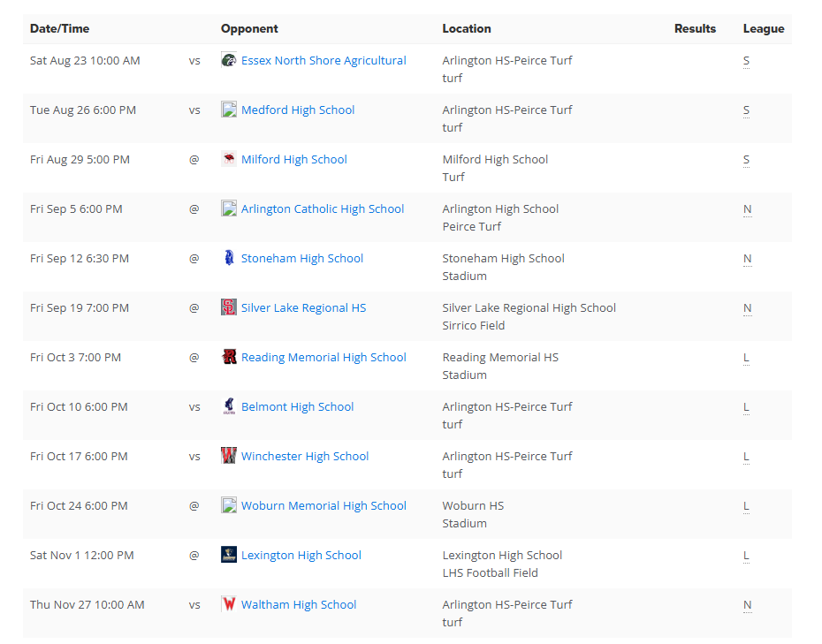Click location Silver Lake Regional High School
822x644 pixels.
pyautogui.click(x=529, y=308)
